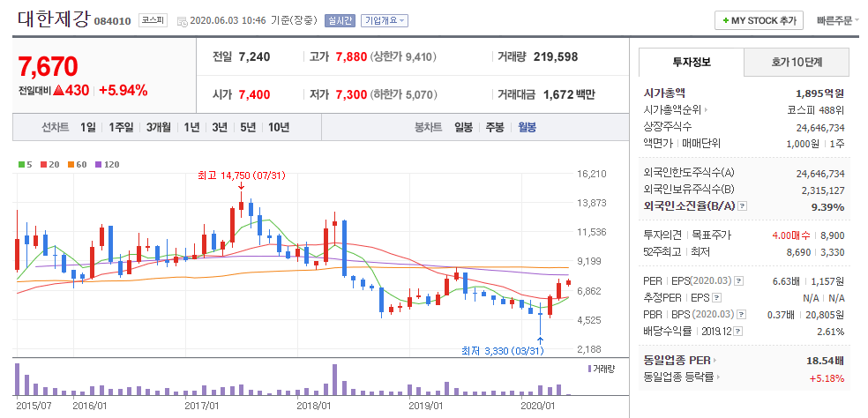Select the 5년 line chart period

(248, 127)
